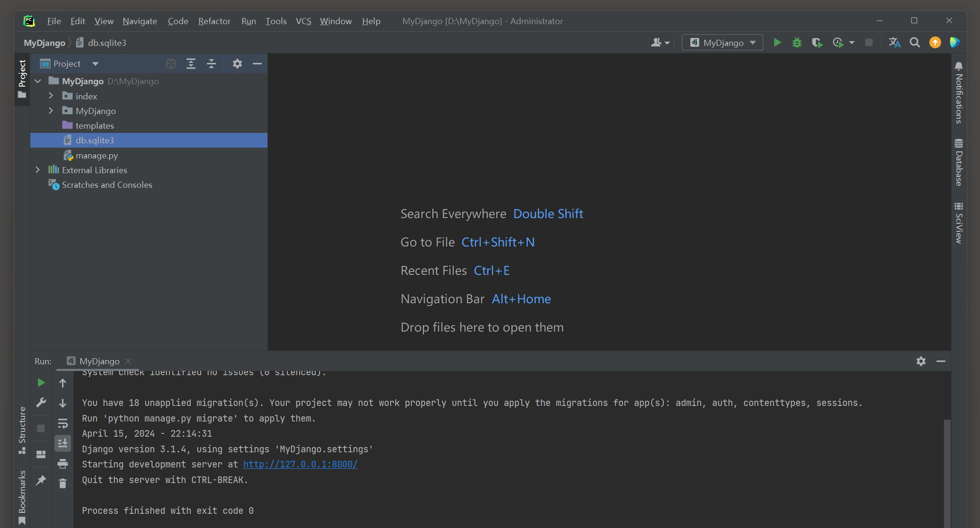Image resolution: width=980 pixels, height=528 pixels.
Task: Expand the index folder in the tree
Action: (x=51, y=96)
